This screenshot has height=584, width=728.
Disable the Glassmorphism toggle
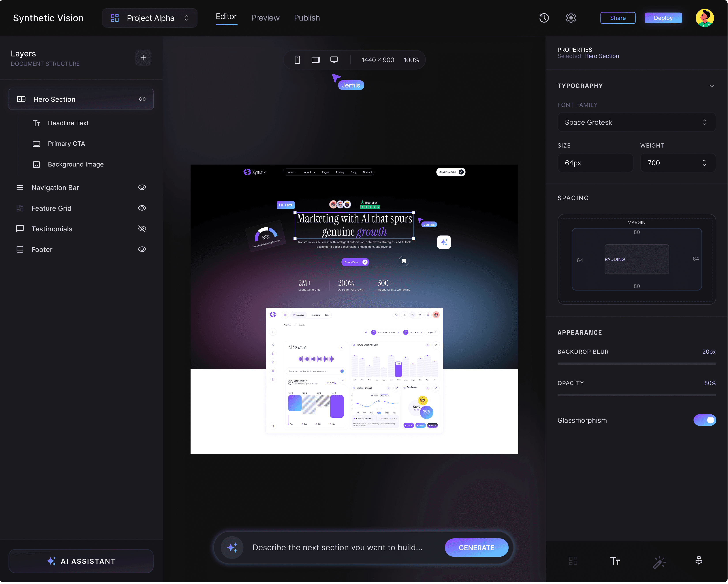(x=704, y=420)
